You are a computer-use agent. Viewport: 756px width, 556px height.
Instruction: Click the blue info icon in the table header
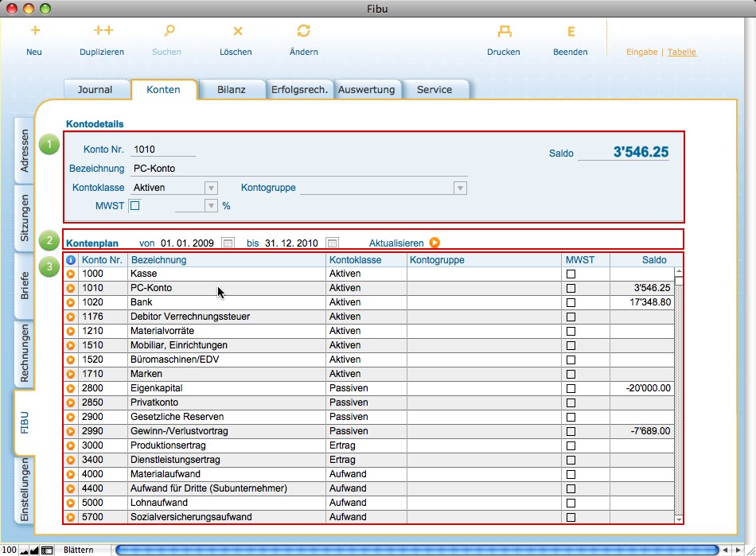click(x=71, y=260)
